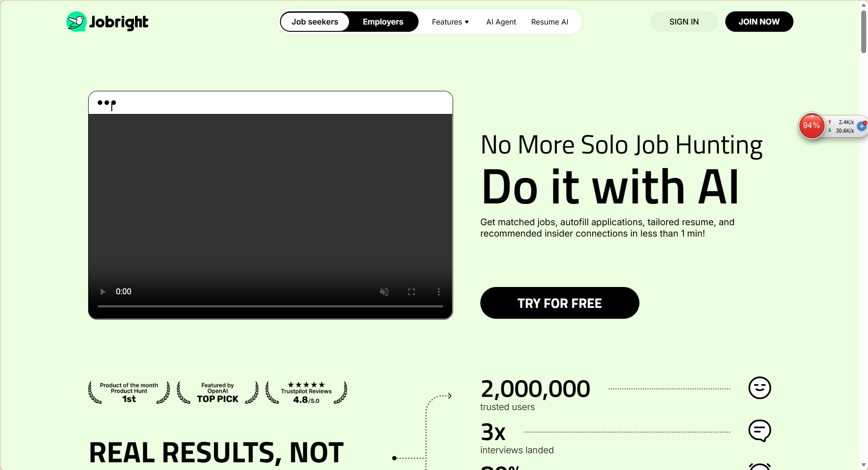The image size is (868, 470).
Task: Click the SIGN IN button
Action: coord(684,22)
